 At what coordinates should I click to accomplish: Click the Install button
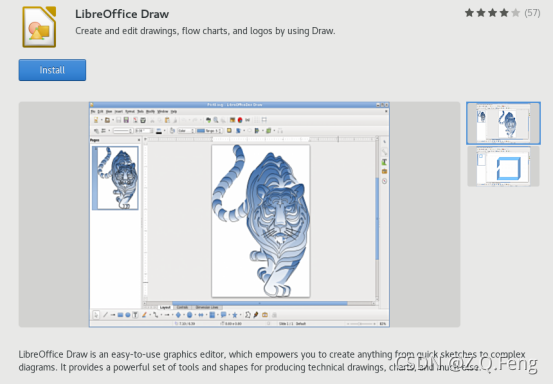click(52, 70)
